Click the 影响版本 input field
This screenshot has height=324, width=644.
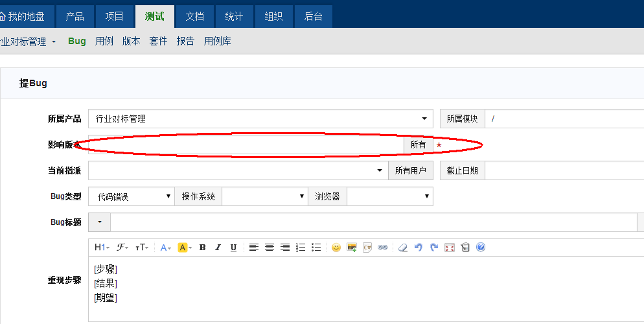point(246,145)
